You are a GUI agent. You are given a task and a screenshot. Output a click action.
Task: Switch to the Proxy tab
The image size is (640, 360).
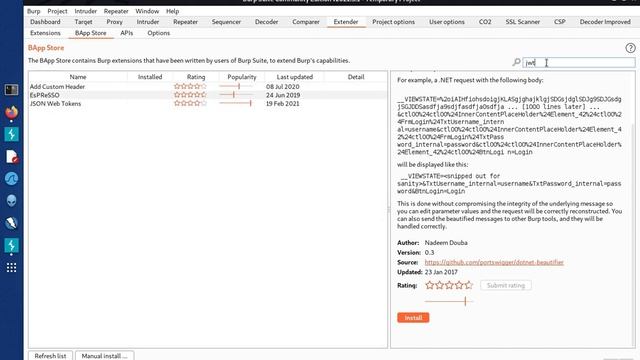tap(114, 22)
